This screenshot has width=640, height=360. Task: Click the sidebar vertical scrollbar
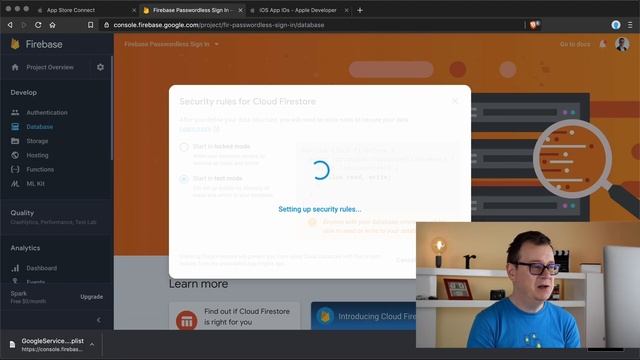[x=112, y=108]
